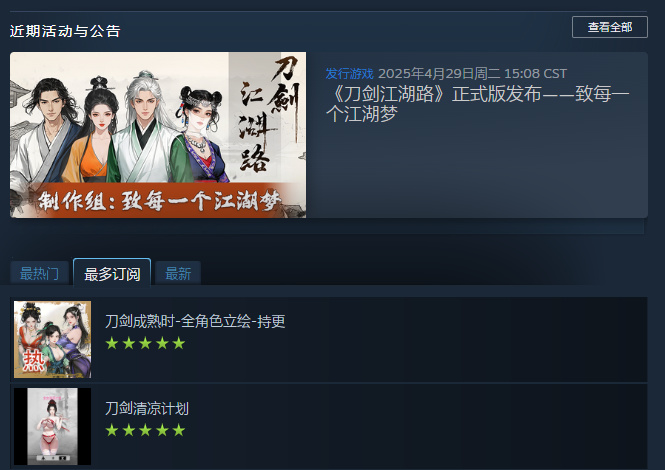This screenshot has width=665, height=470.
Task: Click the red 热 badge on first thumbnail
Action: [x=34, y=360]
